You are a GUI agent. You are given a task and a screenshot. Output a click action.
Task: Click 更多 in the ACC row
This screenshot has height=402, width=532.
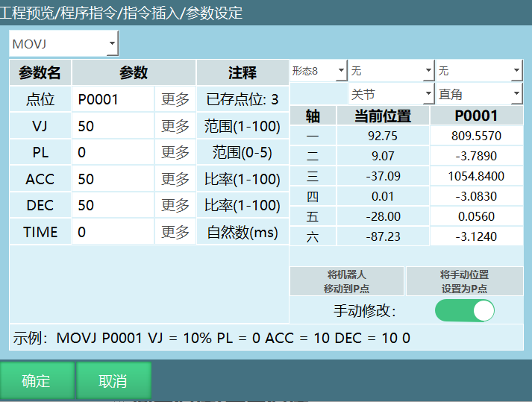point(175,179)
